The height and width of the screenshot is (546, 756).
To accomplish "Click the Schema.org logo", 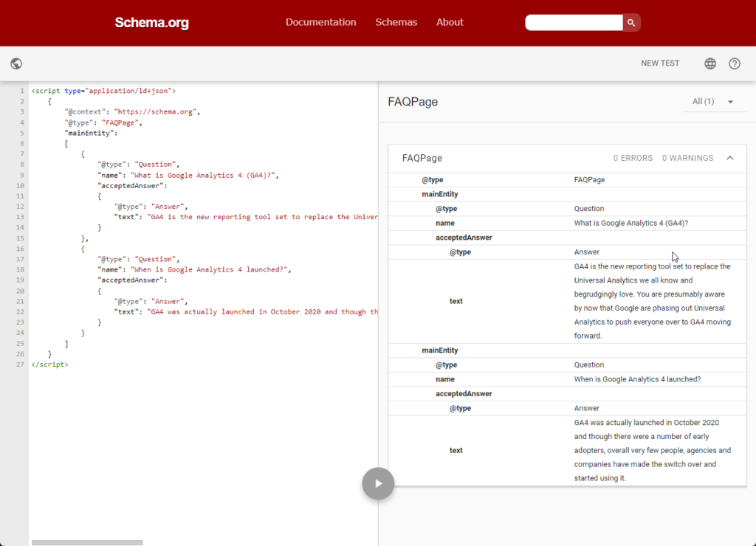I will point(151,23).
